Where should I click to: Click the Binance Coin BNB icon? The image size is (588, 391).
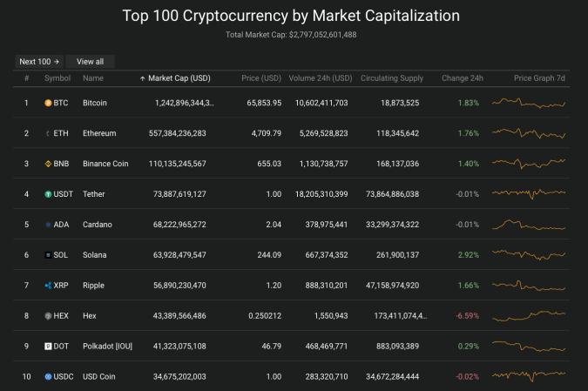pyautogui.click(x=48, y=164)
